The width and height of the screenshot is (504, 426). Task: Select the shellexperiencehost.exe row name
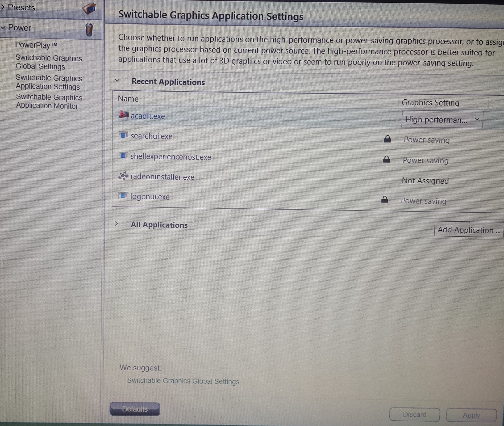click(x=171, y=157)
